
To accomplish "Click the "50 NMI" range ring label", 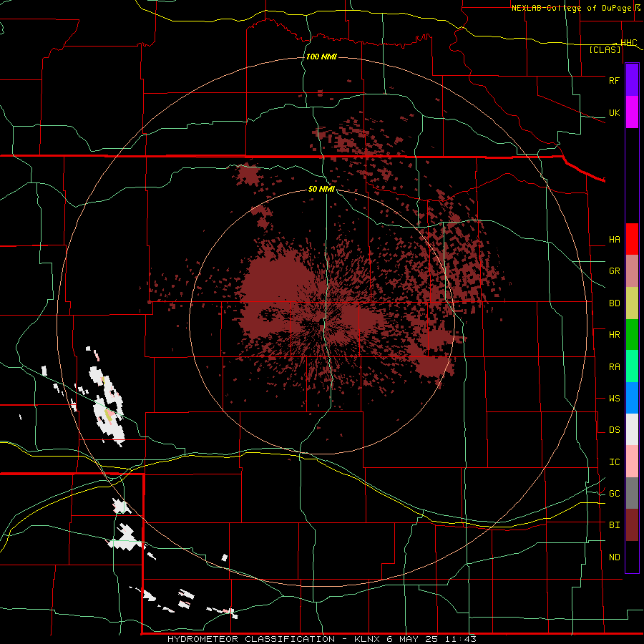I will (321, 190).
